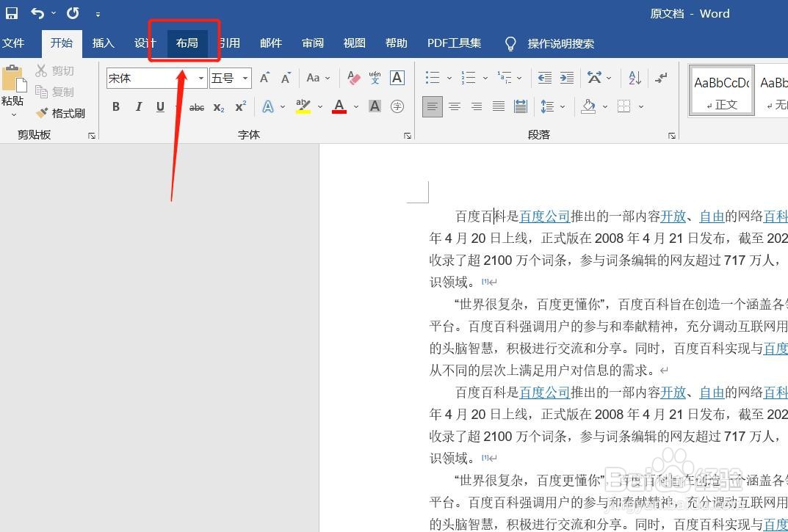Apply multilevel list formatting
Viewport: 788px width, 532px height.
click(504, 78)
